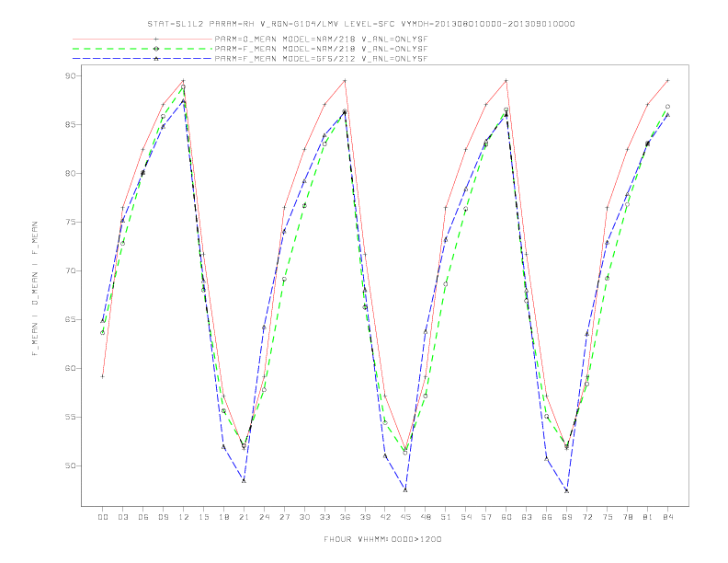Click the x-axis forecast hour label 03
The width and height of the screenshot is (728, 563).
tap(123, 517)
